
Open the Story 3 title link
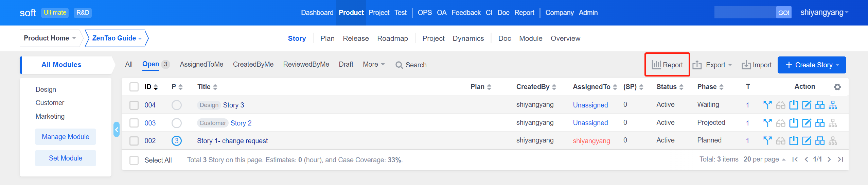click(x=233, y=105)
